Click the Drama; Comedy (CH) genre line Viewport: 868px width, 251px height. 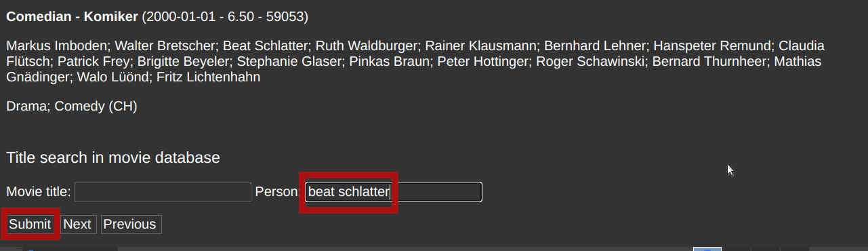click(x=72, y=107)
